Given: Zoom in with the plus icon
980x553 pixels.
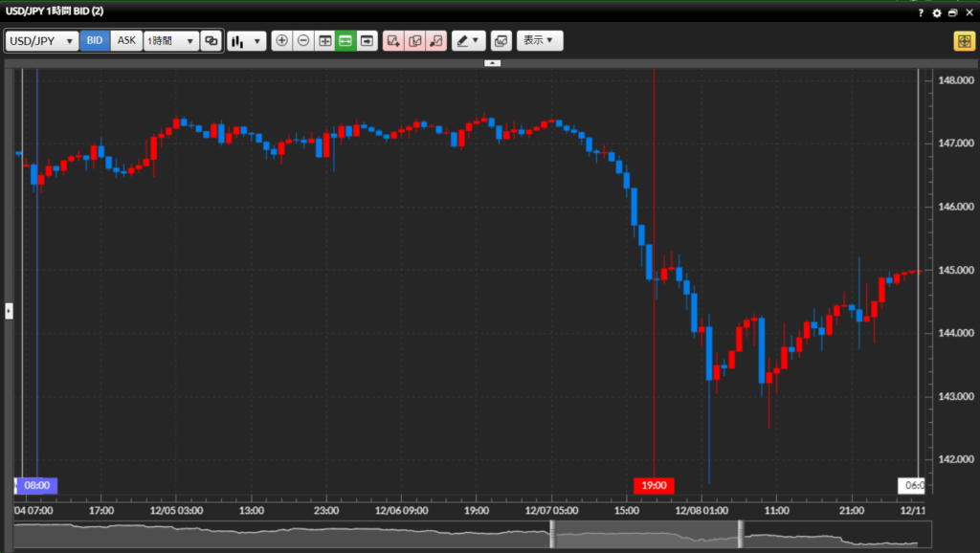Looking at the screenshot, I should [281, 41].
